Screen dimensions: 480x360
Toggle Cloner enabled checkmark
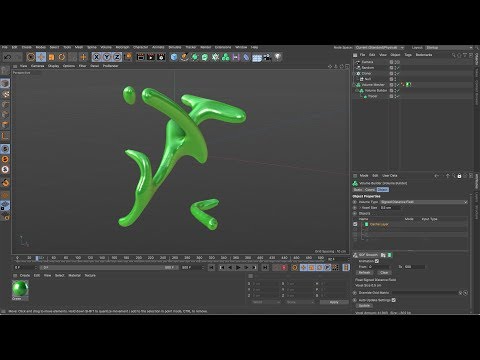pos(398,73)
